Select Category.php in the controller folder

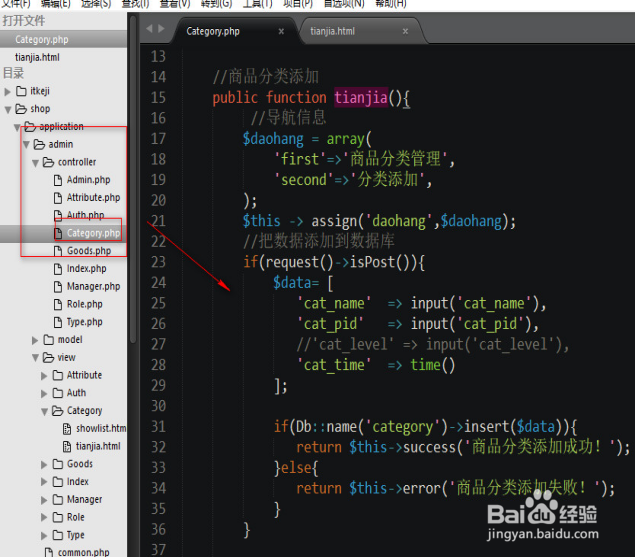(x=93, y=233)
